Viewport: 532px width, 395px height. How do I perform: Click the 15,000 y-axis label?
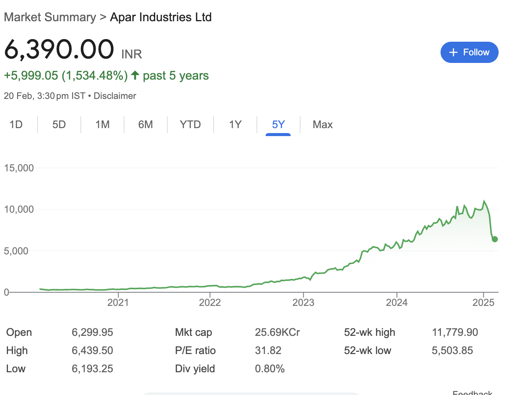[x=19, y=168]
